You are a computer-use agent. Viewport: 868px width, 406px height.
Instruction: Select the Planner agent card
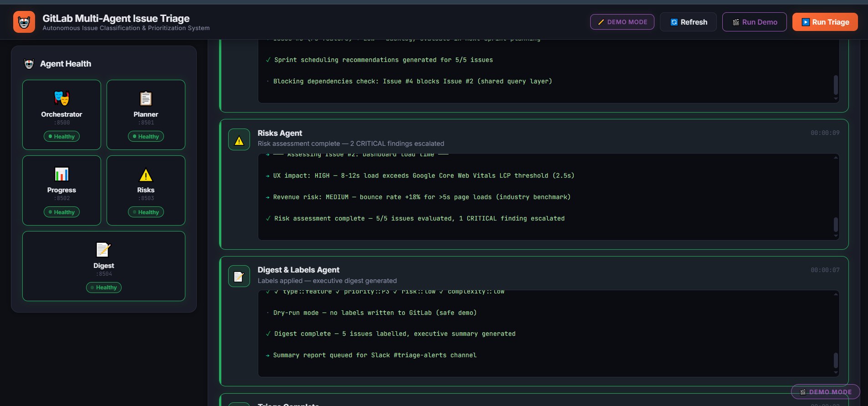tap(146, 115)
